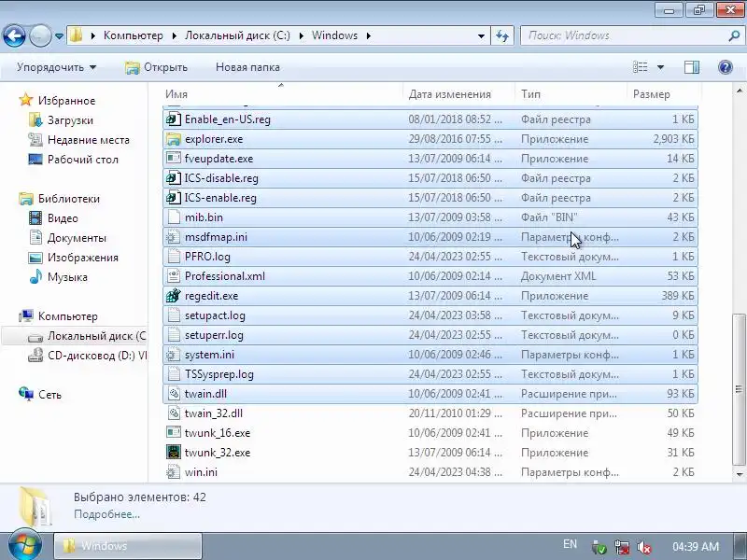Toggle the preview pane icon

pyautogui.click(x=692, y=67)
